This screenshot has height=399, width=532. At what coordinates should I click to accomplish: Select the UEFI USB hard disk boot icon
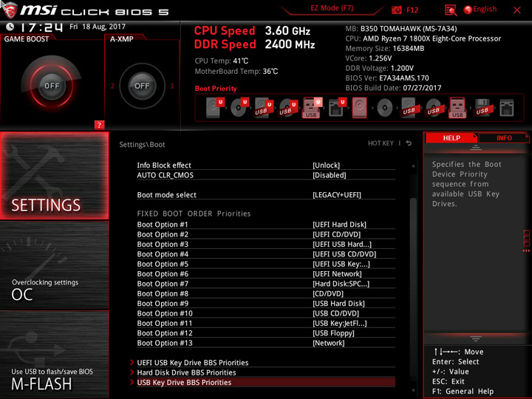point(264,108)
